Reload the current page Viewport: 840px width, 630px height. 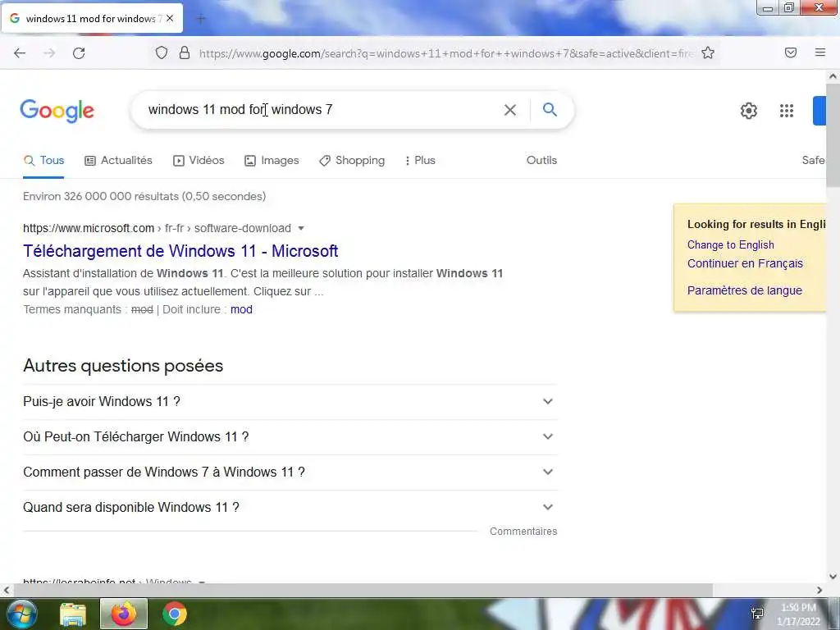tap(79, 53)
